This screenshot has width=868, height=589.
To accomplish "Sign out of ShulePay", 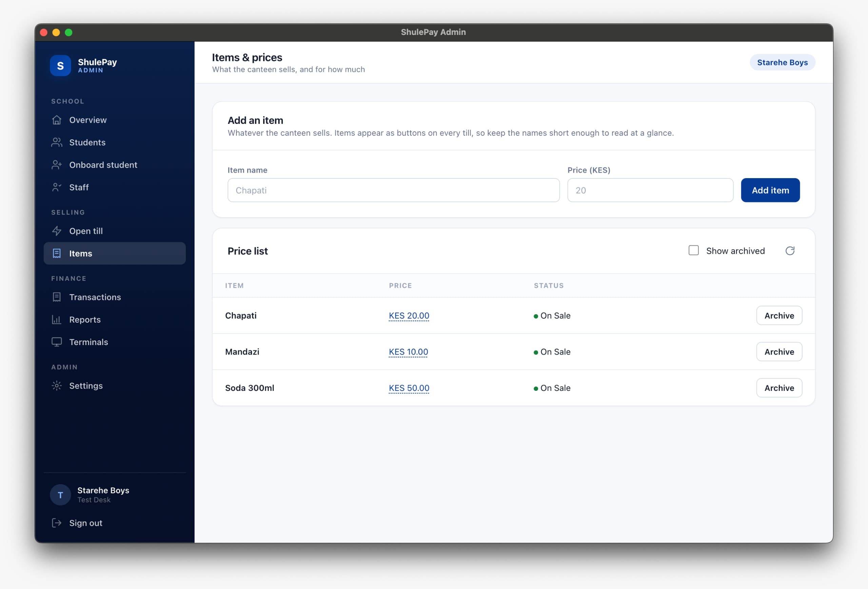I will pos(115,523).
